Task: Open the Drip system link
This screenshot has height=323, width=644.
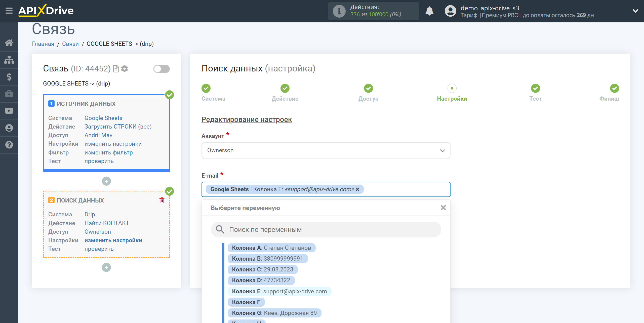Action: click(x=90, y=214)
